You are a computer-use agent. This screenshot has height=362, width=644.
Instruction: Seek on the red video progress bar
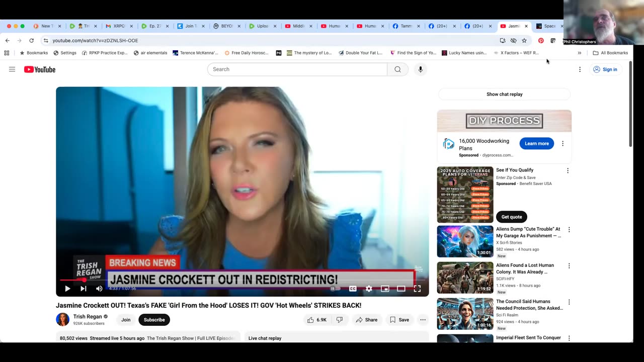tap(243, 280)
